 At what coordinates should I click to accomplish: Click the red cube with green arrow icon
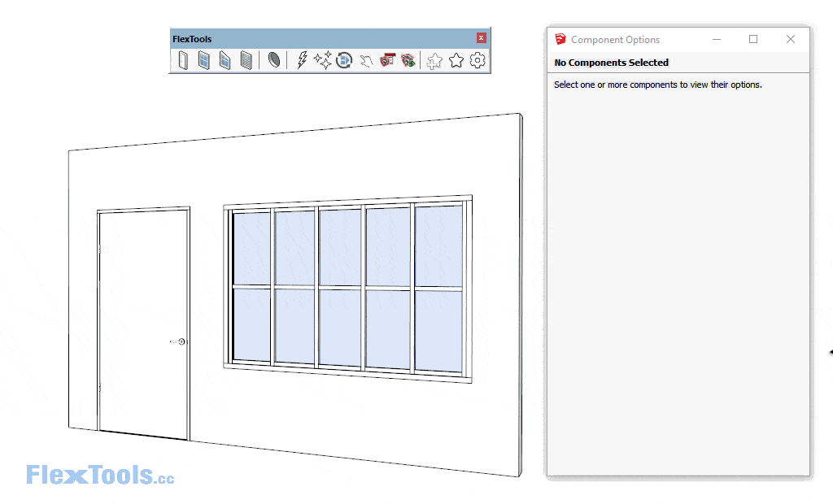[x=408, y=60]
